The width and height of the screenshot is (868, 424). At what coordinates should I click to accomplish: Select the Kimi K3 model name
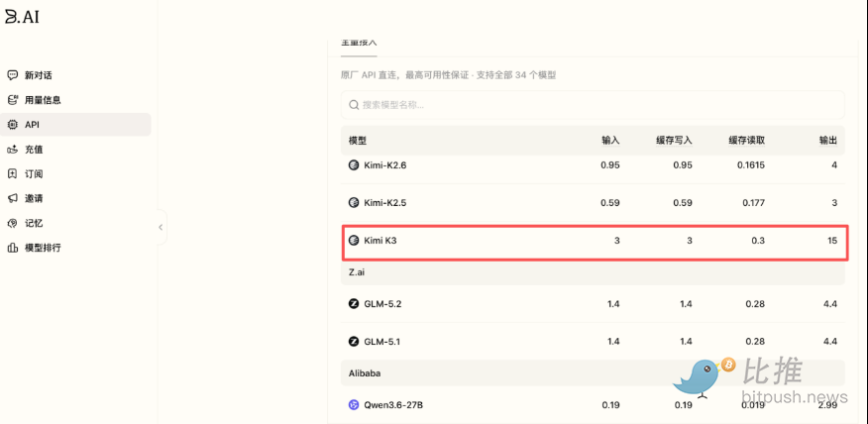(x=380, y=240)
